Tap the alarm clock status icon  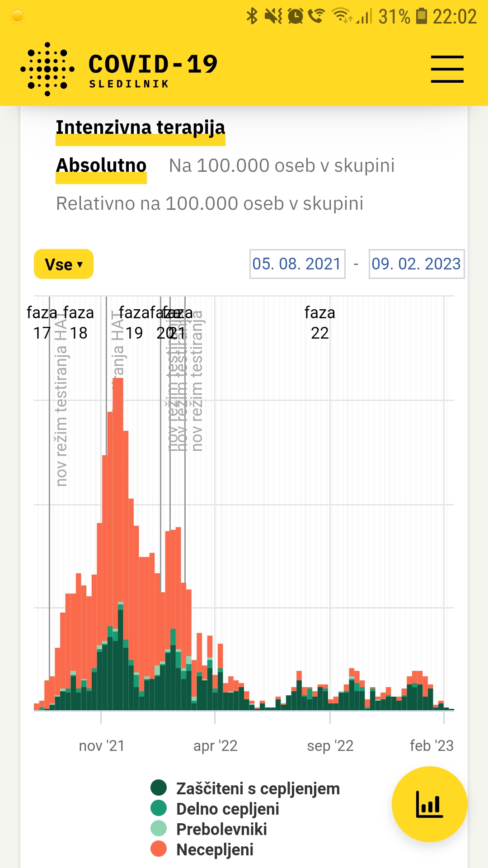296,16
